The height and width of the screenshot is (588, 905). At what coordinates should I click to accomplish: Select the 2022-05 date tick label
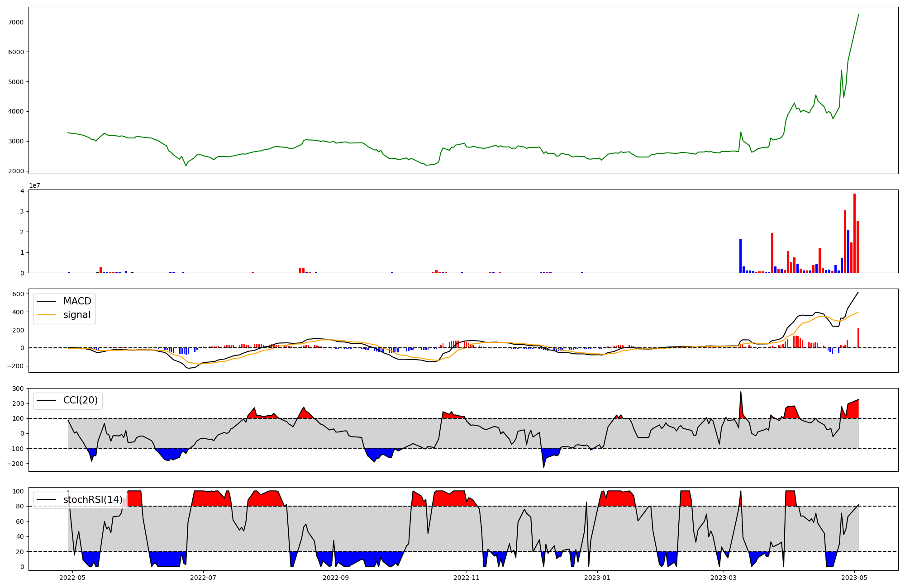(72, 578)
